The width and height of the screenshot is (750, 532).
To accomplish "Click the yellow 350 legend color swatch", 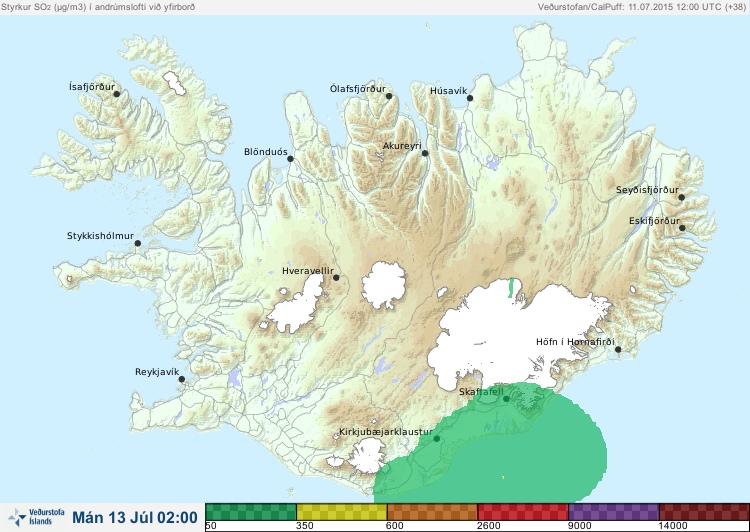I will point(342,512).
